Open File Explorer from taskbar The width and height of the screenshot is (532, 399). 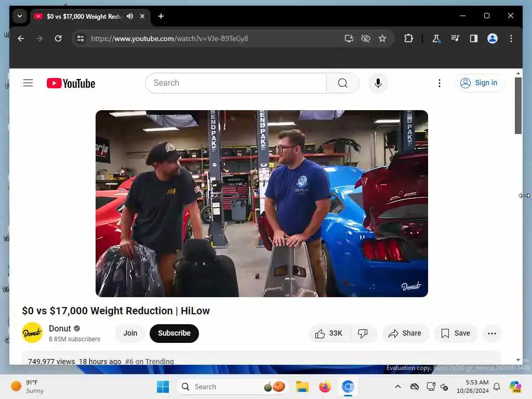pyautogui.click(x=302, y=387)
